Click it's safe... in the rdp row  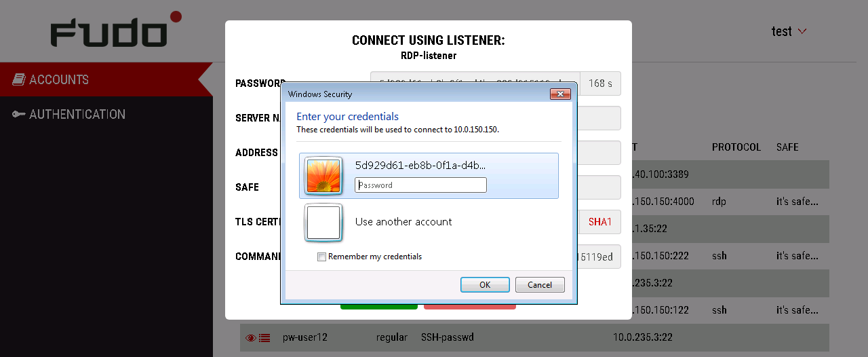point(797,202)
